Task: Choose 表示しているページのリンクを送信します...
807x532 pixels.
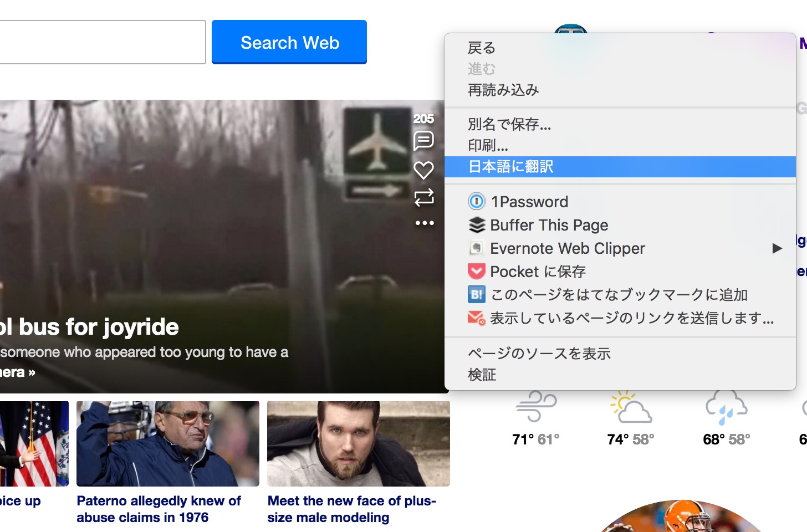Action: [x=620, y=318]
